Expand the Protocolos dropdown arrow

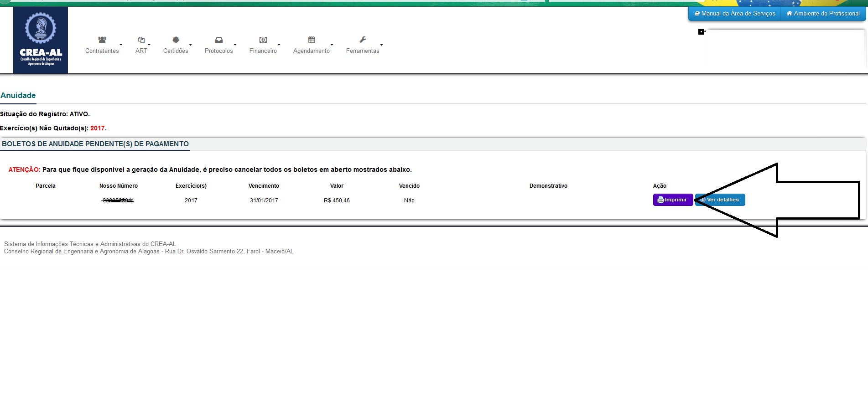point(235,45)
